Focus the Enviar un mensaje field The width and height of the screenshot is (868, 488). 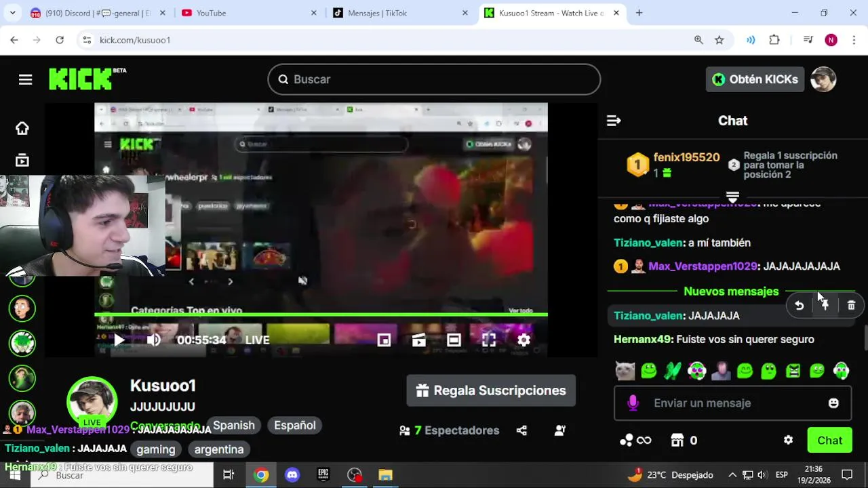[732, 403]
